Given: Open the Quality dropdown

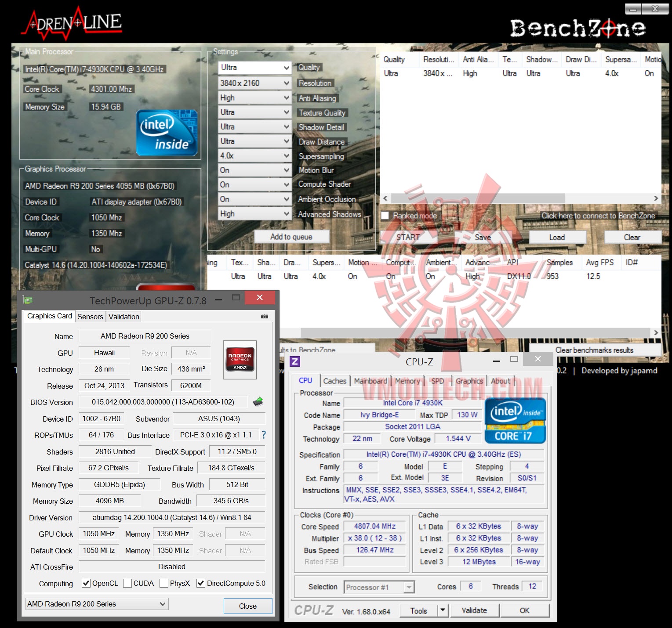Looking at the screenshot, I should [255, 68].
